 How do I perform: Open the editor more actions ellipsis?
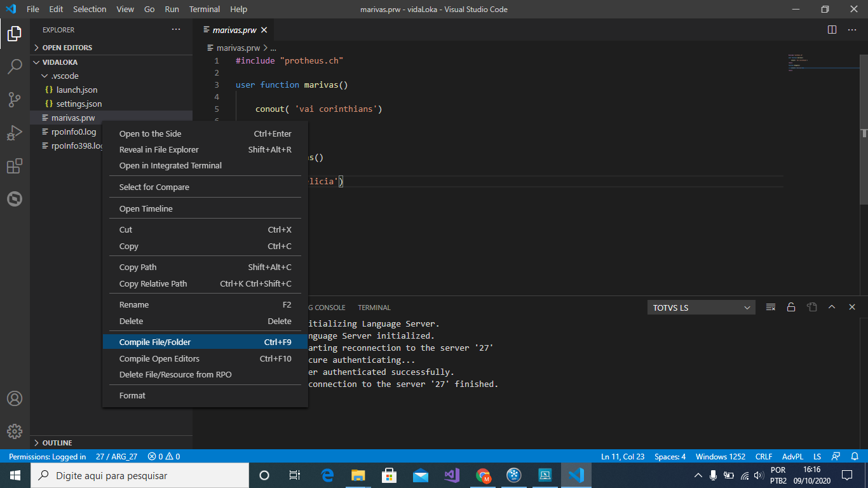point(851,30)
